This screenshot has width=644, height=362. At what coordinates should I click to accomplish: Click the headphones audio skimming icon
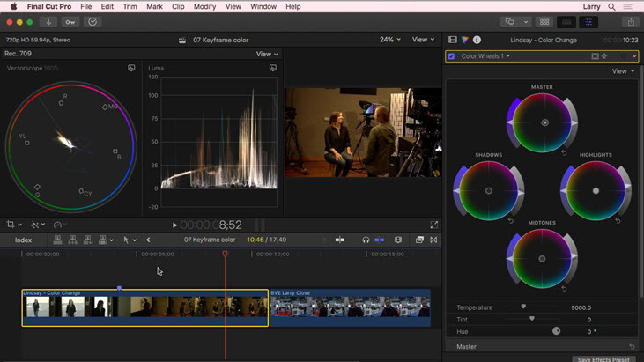[x=366, y=240]
